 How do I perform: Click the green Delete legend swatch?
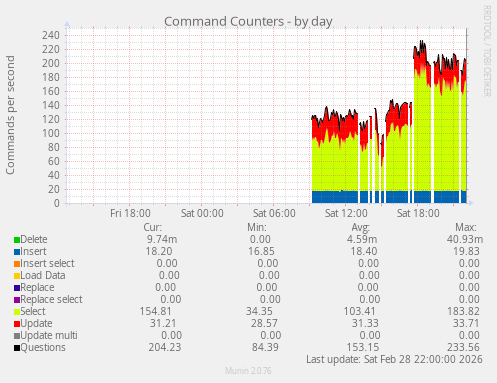pyautogui.click(x=17, y=240)
